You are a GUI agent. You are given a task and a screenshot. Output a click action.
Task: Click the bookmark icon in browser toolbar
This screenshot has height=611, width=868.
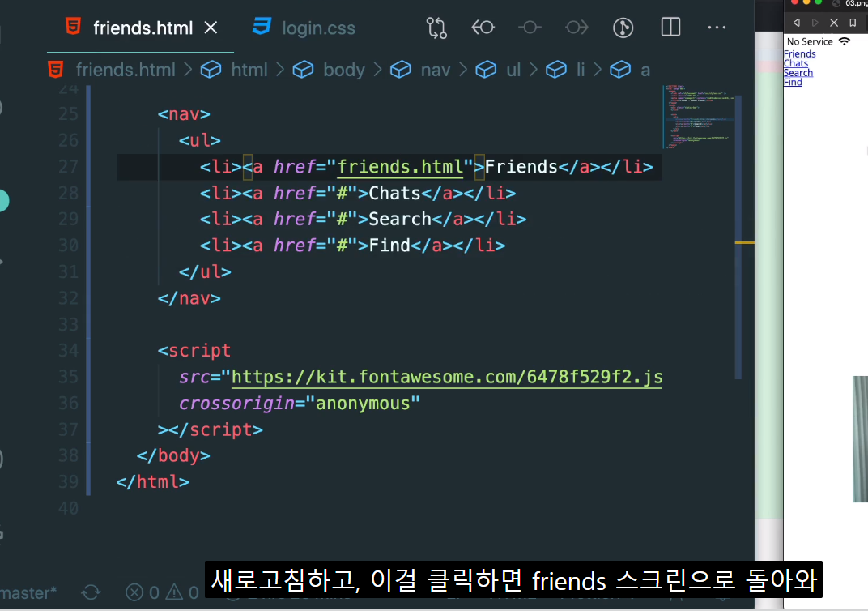pyautogui.click(x=853, y=23)
